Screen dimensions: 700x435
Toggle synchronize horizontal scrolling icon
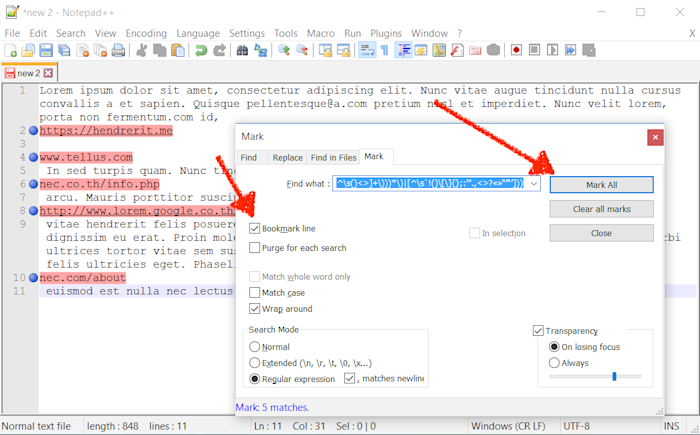click(x=343, y=50)
